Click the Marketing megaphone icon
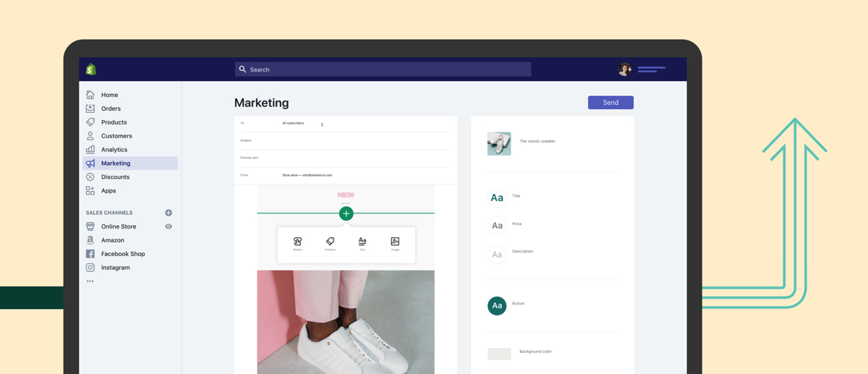Viewport: 868px width, 374px height. (90, 163)
